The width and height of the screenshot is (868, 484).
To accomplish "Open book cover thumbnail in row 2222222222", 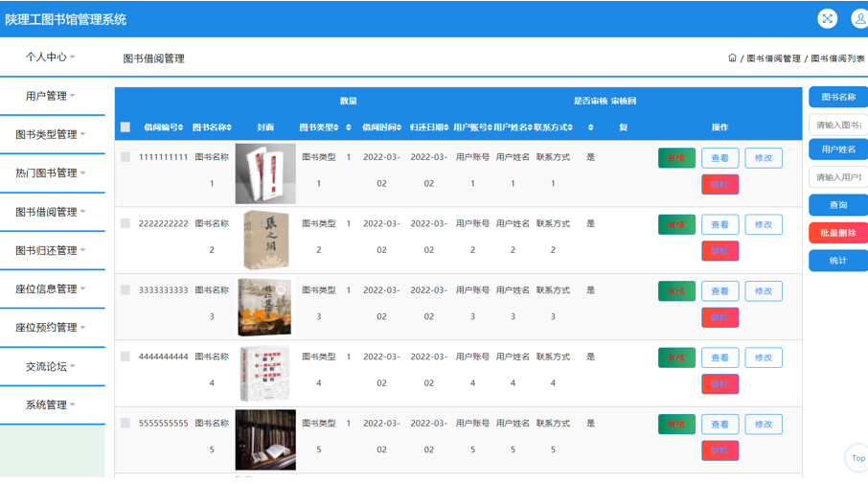I will [x=265, y=240].
